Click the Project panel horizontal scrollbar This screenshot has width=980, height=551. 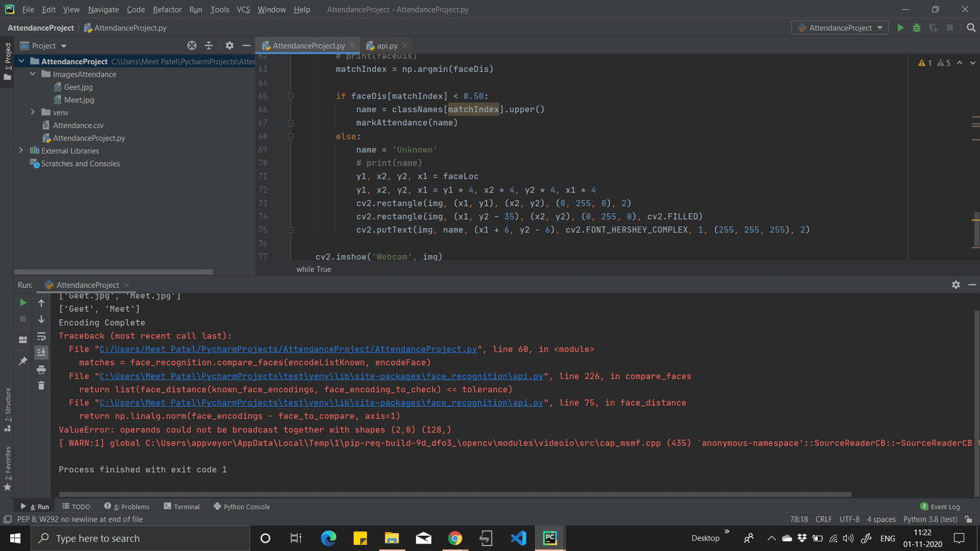pos(114,272)
